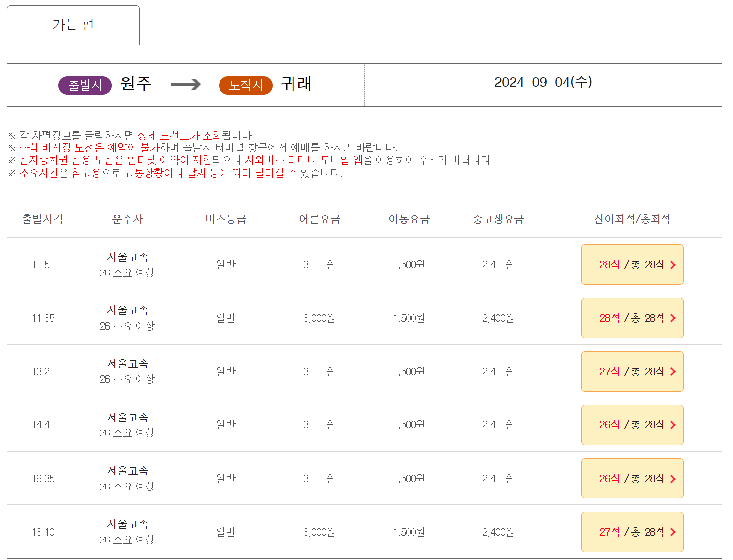Click the 중고생요금 column header
733x560 pixels.
[x=499, y=219]
